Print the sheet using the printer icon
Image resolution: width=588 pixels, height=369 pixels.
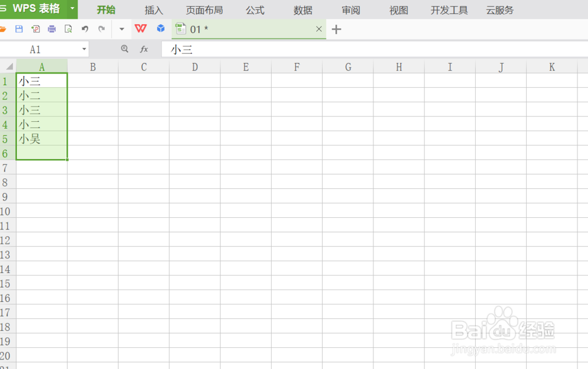pos(52,29)
